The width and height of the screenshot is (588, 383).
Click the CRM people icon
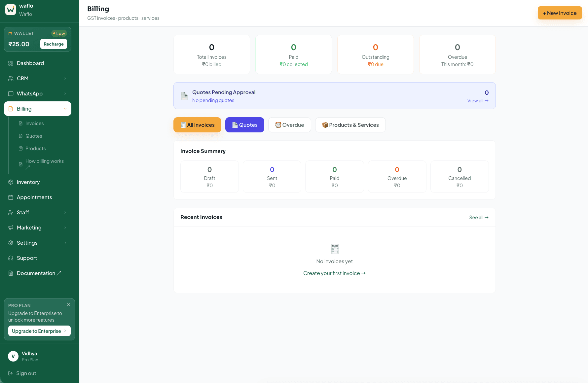11,78
